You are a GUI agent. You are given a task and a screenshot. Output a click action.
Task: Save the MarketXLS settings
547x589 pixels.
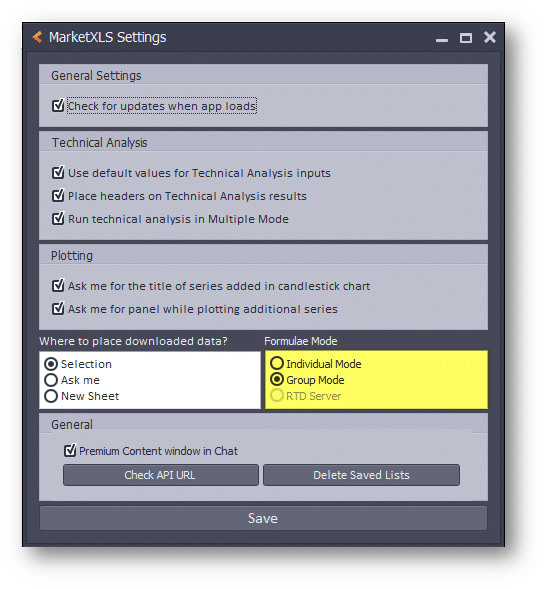click(x=263, y=518)
